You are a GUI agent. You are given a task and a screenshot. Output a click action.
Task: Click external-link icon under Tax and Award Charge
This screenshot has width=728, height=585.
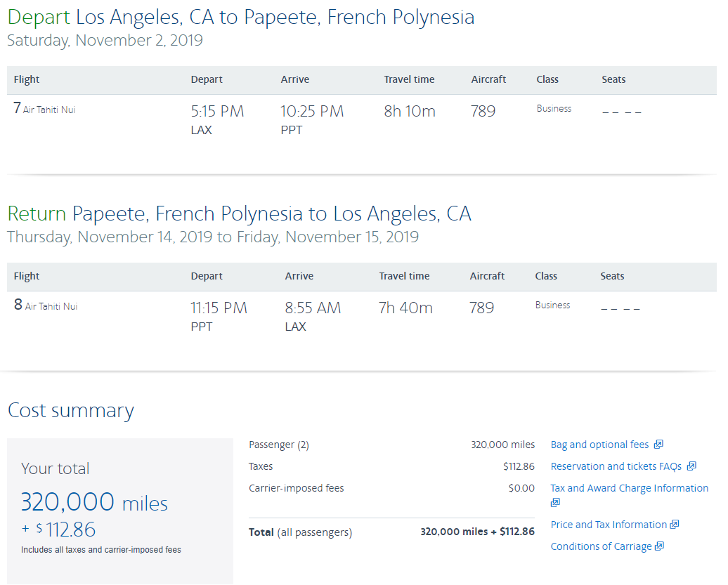tap(555, 503)
